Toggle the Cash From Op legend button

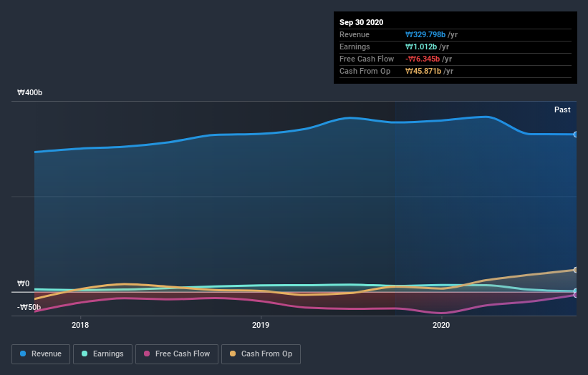[261, 354]
